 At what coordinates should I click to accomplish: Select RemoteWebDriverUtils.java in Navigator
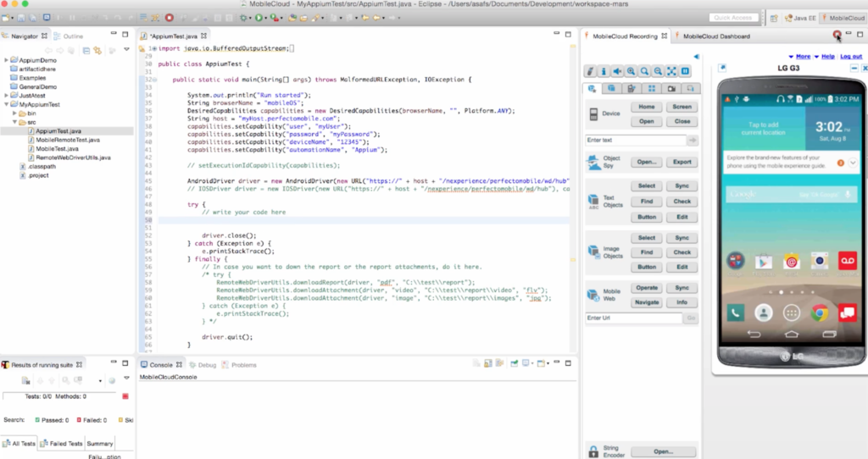coord(73,158)
